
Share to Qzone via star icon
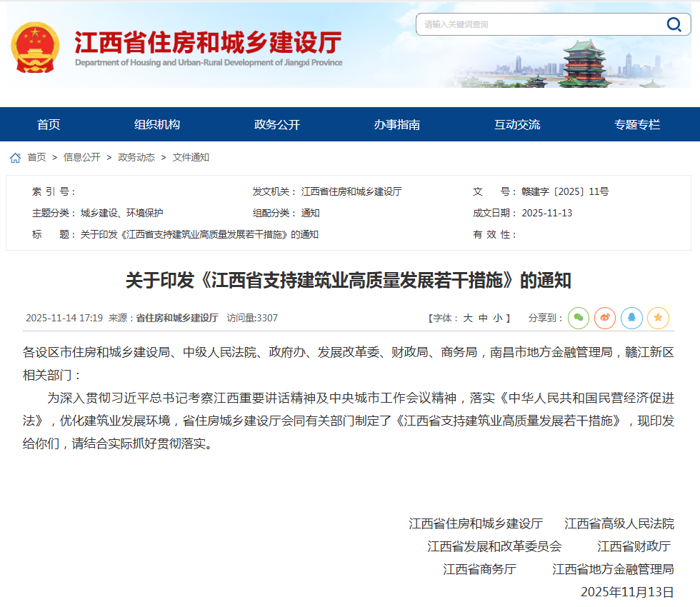click(658, 318)
